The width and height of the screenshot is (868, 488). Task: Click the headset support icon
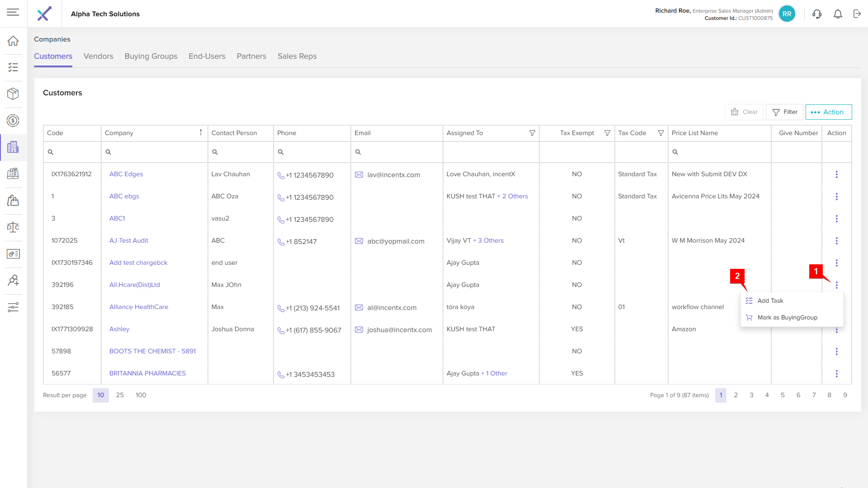point(816,14)
